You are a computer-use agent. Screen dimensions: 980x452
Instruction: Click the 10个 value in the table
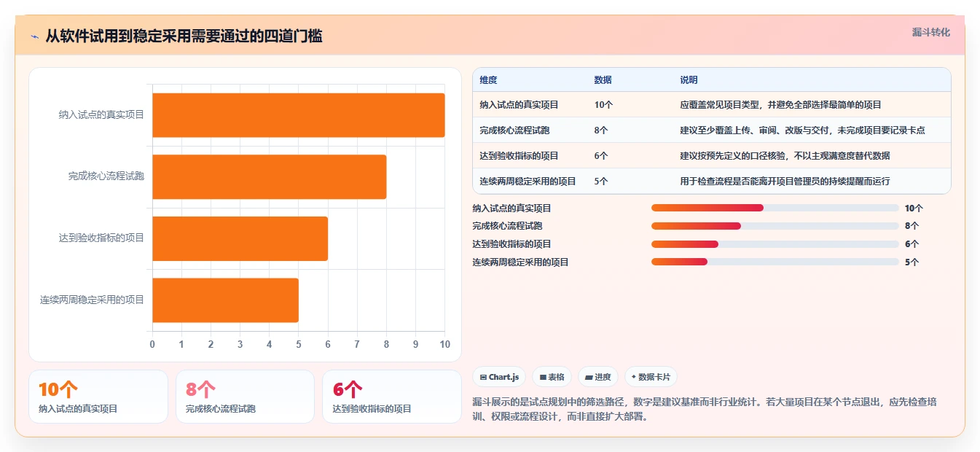pos(603,105)
